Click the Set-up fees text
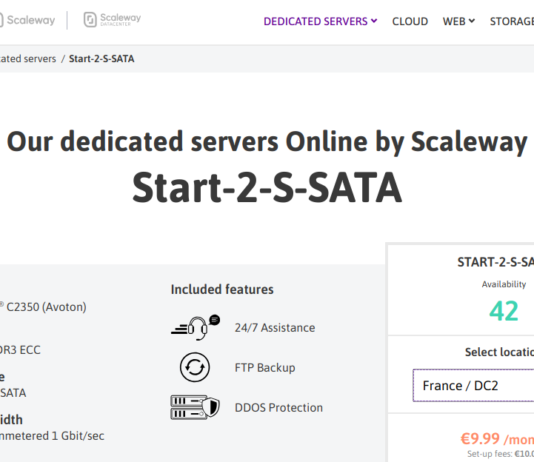 tap(500, 454)
